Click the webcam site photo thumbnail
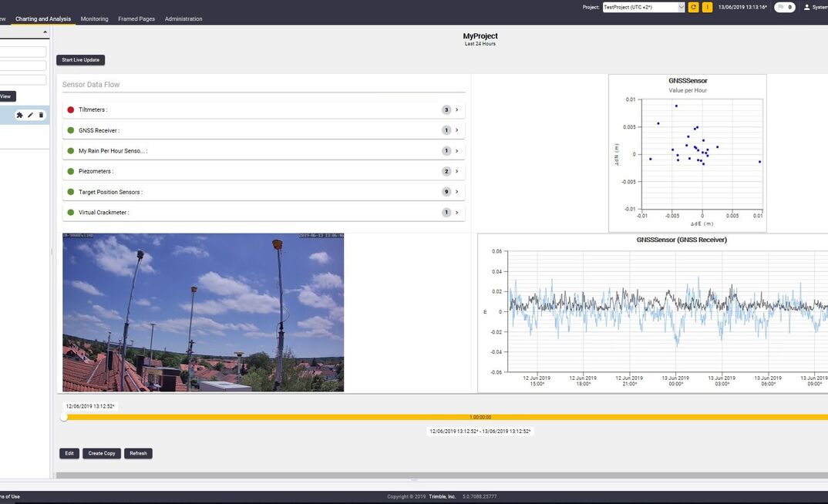The width and height of the screenshot is (828, 504). click(204, 312)
